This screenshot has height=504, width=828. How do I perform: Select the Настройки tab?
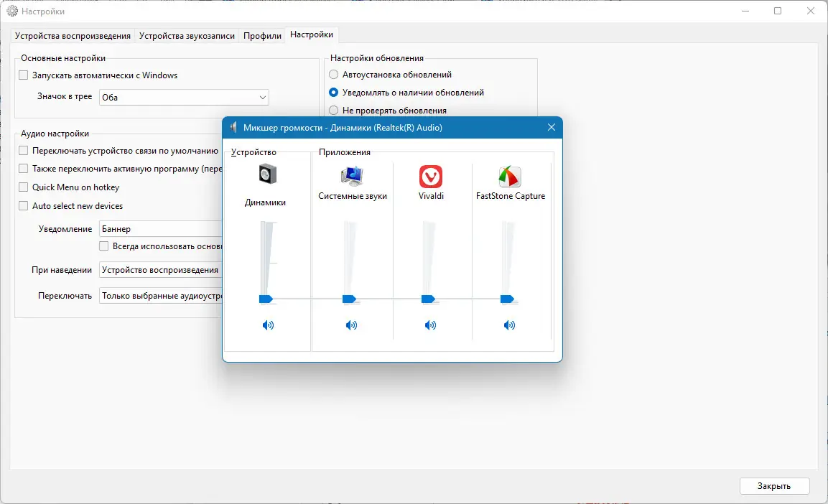pyautogui.click(x=312, y=34)
